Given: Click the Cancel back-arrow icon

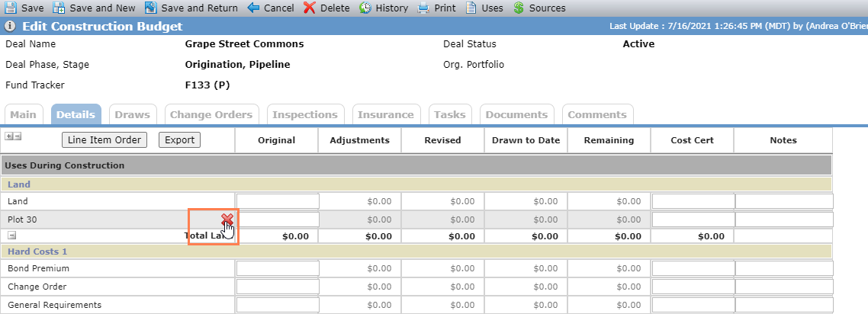Looking at the screenshot, I should click(253, 8).
